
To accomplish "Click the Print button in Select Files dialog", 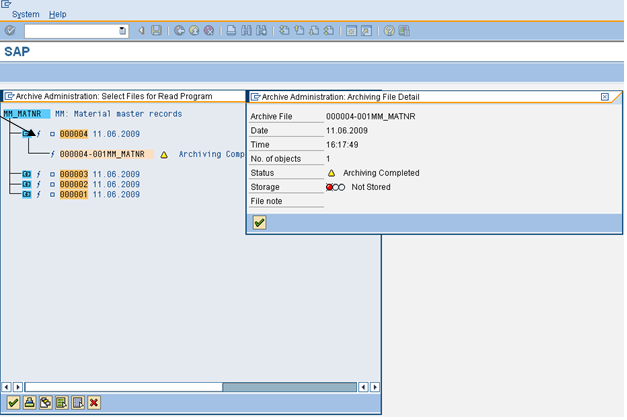I will [x=30, y=402].
